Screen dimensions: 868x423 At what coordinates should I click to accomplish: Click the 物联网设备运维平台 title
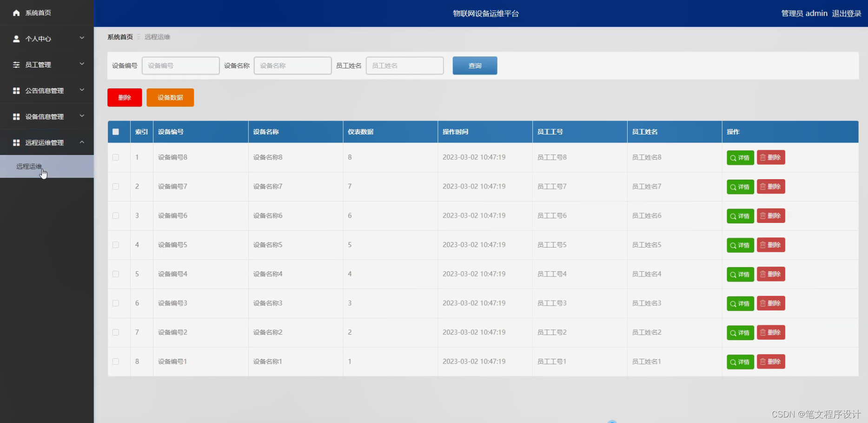click(486, 13)
